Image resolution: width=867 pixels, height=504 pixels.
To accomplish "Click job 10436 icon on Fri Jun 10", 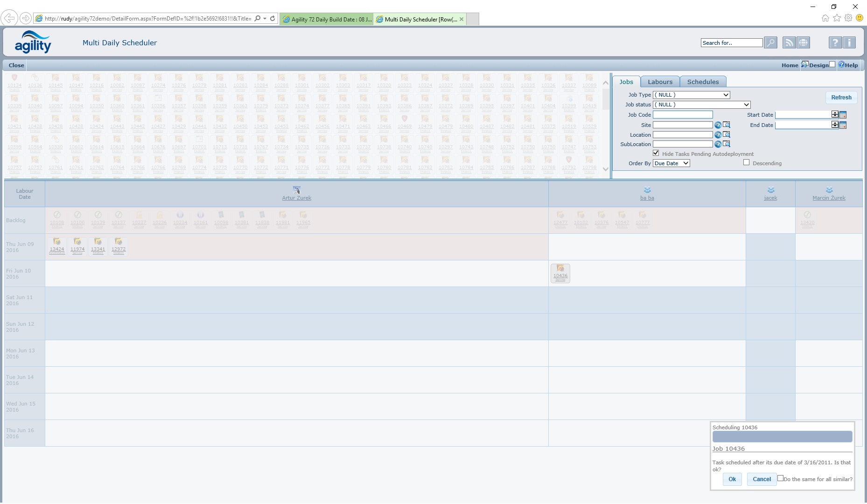I will (560, 269).
